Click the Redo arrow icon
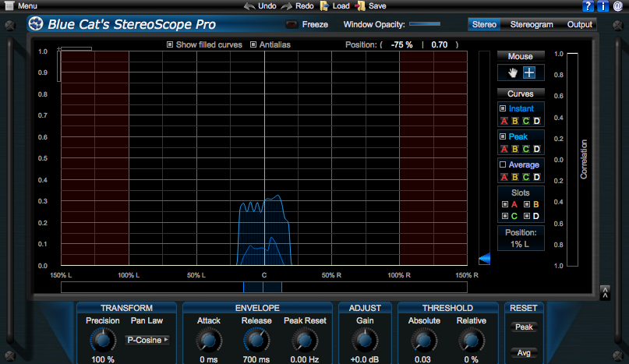This screenshot has height=364, width=629. pyautogui.click(x=286, y=6)
